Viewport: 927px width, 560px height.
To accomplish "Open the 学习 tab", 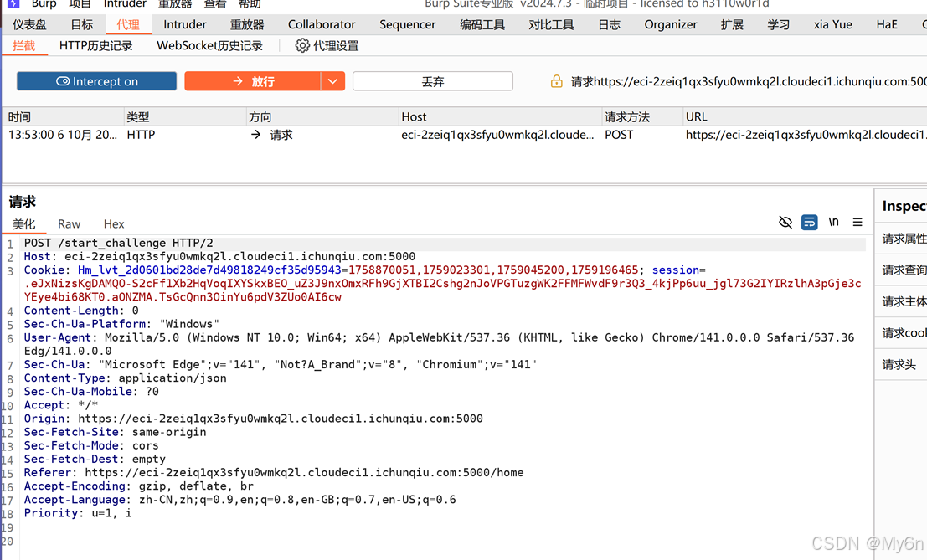I will (778, 24).
